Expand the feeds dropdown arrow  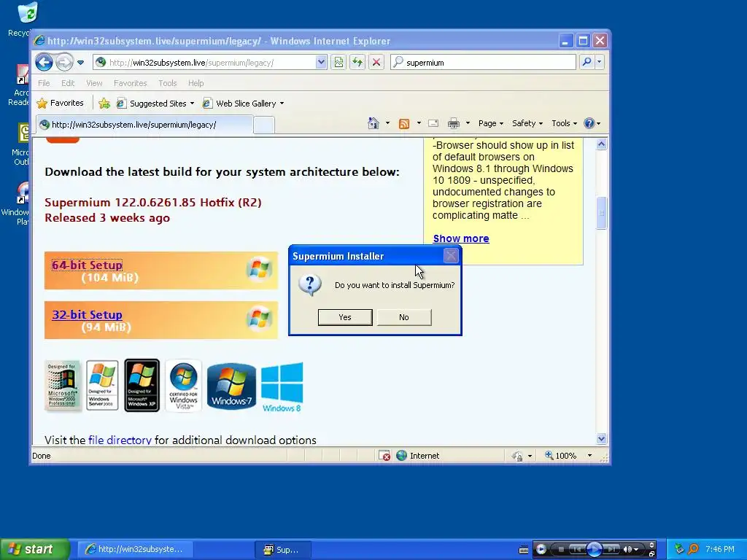coord(419,123)
